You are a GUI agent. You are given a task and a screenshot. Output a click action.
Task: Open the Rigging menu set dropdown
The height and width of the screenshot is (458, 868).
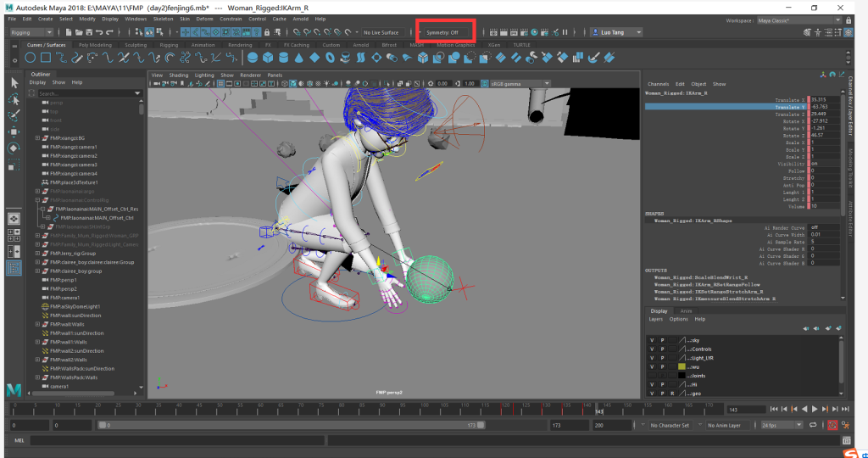[x=31, y=32]
